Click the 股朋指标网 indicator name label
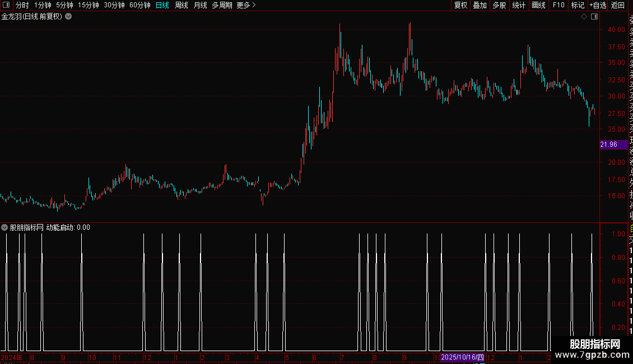Screen dimensions: 633x364 (27, 227)
